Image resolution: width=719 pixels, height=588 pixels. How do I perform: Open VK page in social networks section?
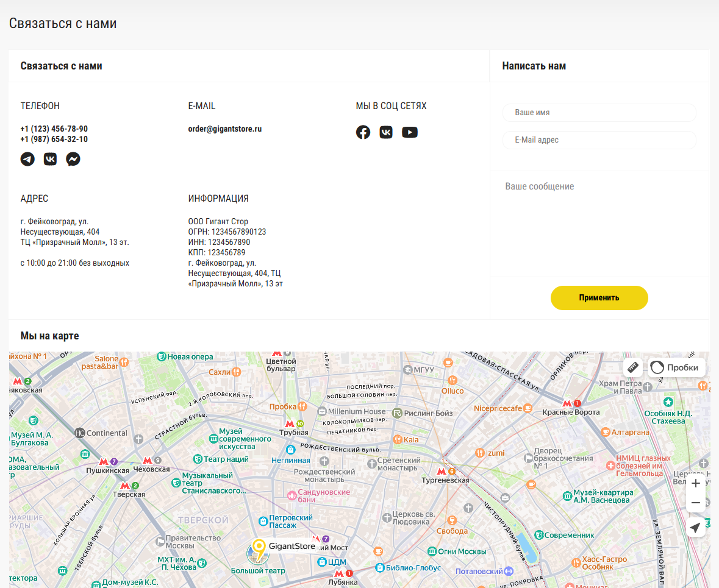(x=386, y=132)
